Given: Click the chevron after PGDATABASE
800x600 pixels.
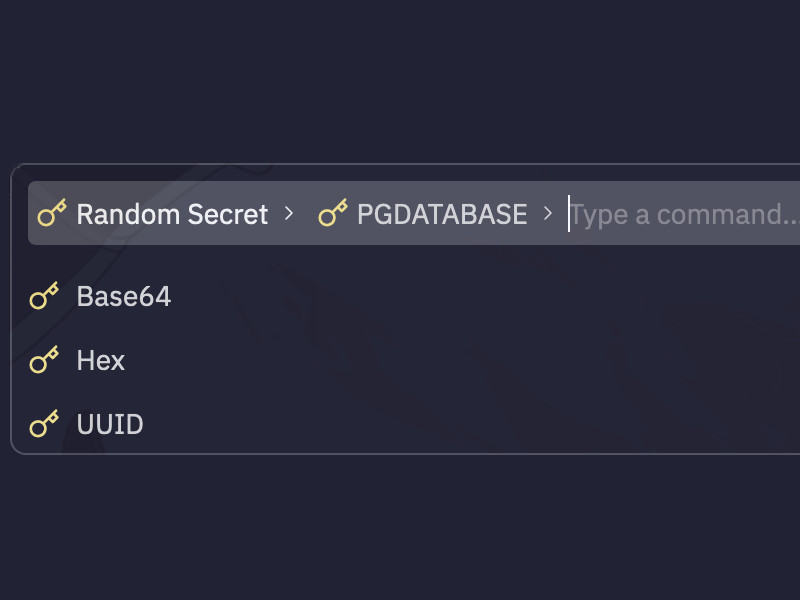Looking at the screenshot, I should coord(547,213).
